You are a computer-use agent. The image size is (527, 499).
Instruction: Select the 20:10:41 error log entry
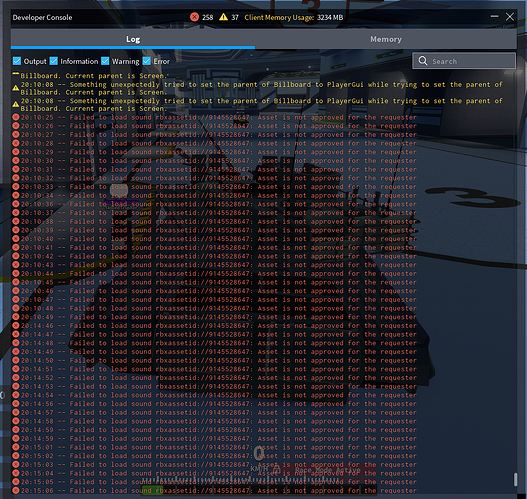[214, 247]
